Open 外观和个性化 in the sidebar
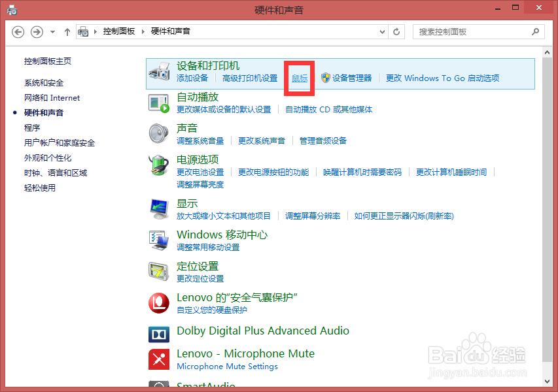The width and height of the screenshot is (558, 392). (48, 158)
